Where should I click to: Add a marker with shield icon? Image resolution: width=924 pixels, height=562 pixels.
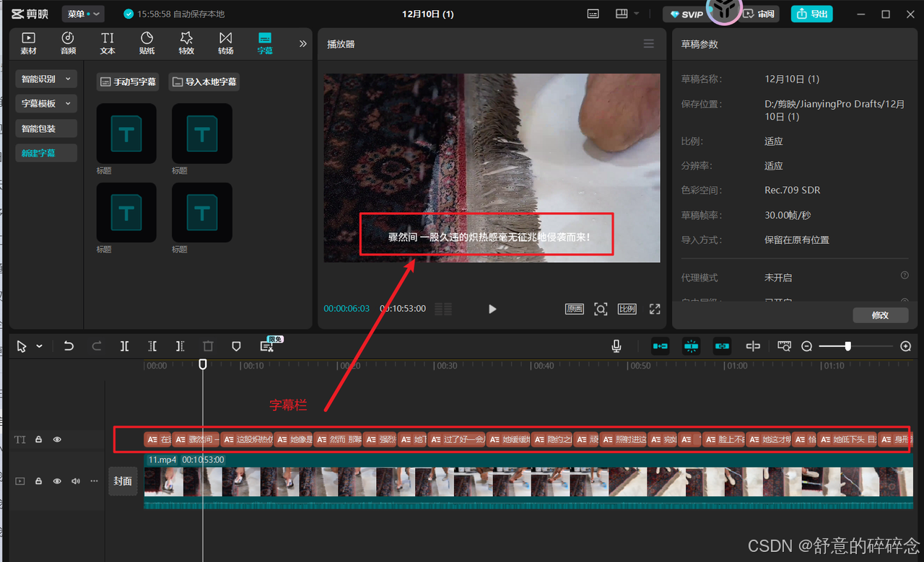(x=236, y=346)
